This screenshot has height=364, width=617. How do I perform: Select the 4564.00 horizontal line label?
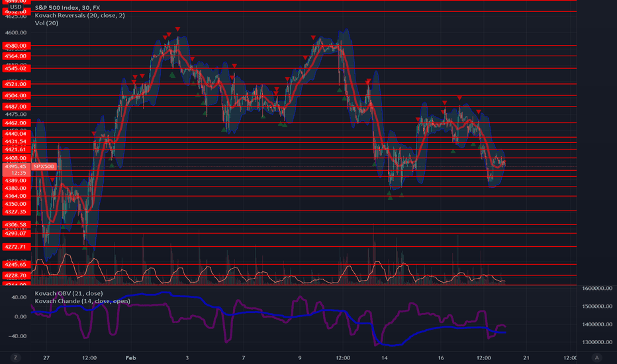(x=16, y=56)
